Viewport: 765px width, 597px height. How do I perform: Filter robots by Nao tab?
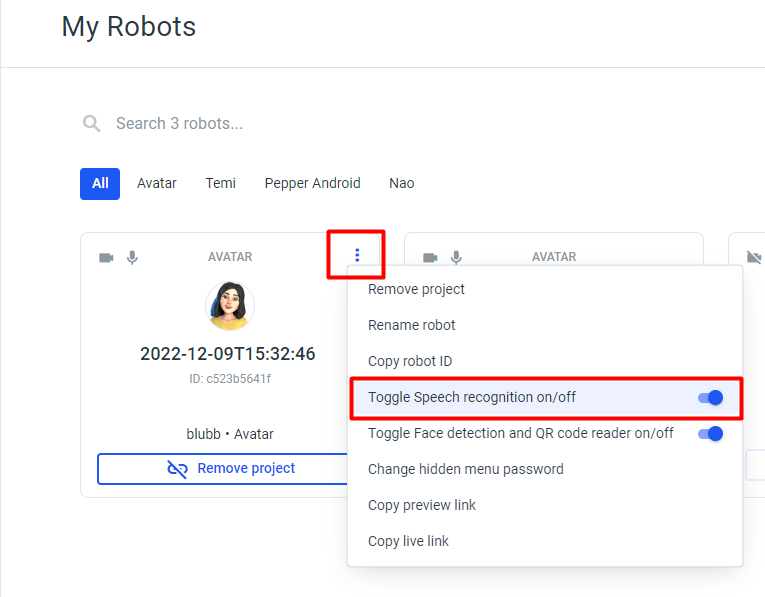(x=402, y=183)
